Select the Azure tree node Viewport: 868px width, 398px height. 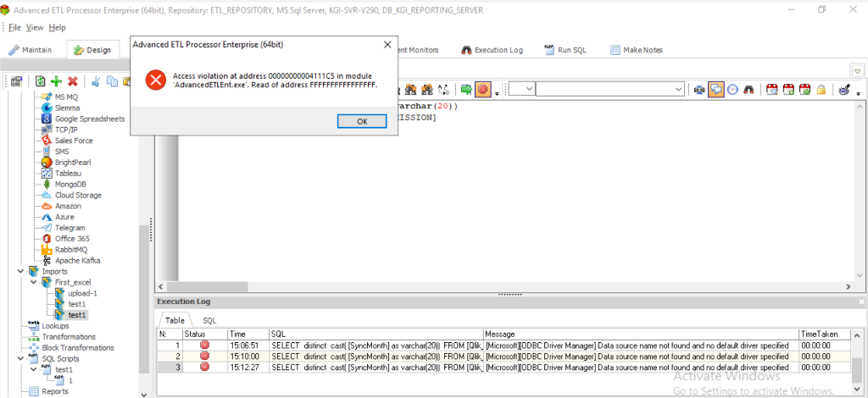pos(64,217)
